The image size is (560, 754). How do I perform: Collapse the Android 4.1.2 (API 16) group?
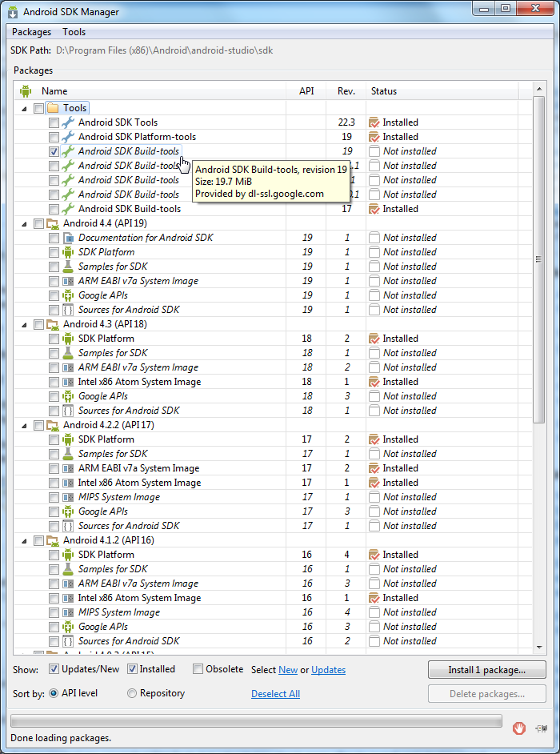tap(25, 541)
